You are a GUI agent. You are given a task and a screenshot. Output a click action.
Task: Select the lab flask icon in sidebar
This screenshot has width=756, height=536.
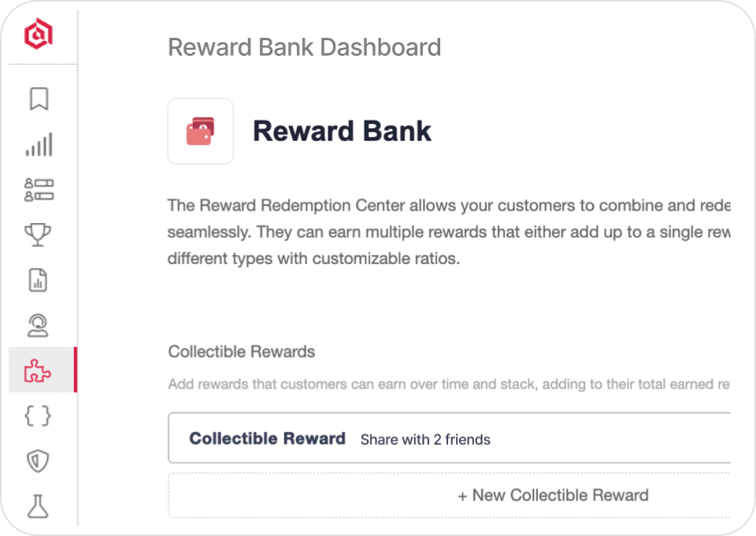[37, 504]
